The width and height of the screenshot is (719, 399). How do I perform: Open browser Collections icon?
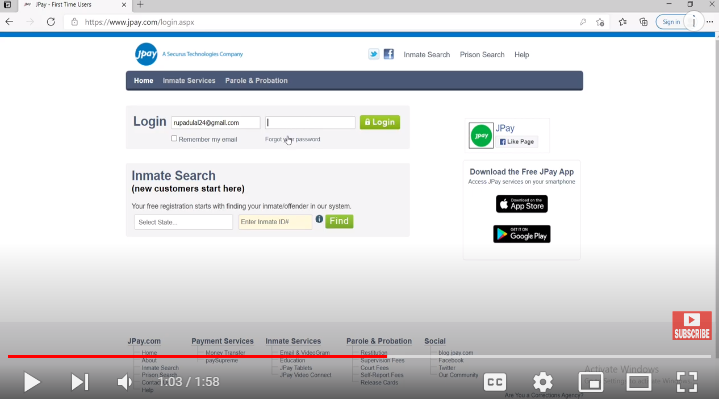[644, 22]
